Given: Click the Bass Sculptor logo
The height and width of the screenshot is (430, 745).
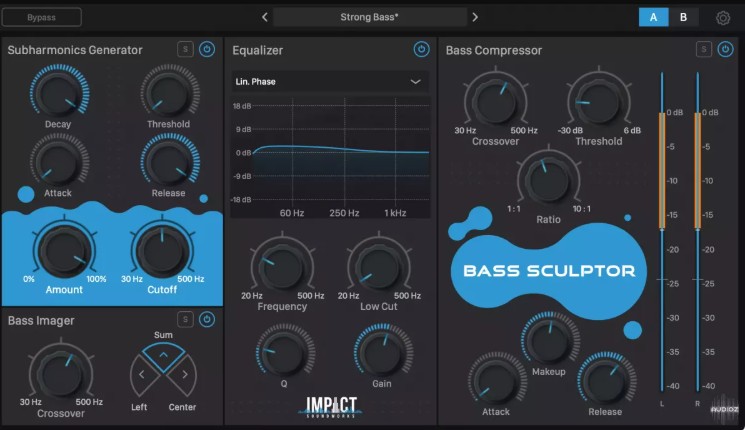Looking at the screenshot, I should (549, 271).
